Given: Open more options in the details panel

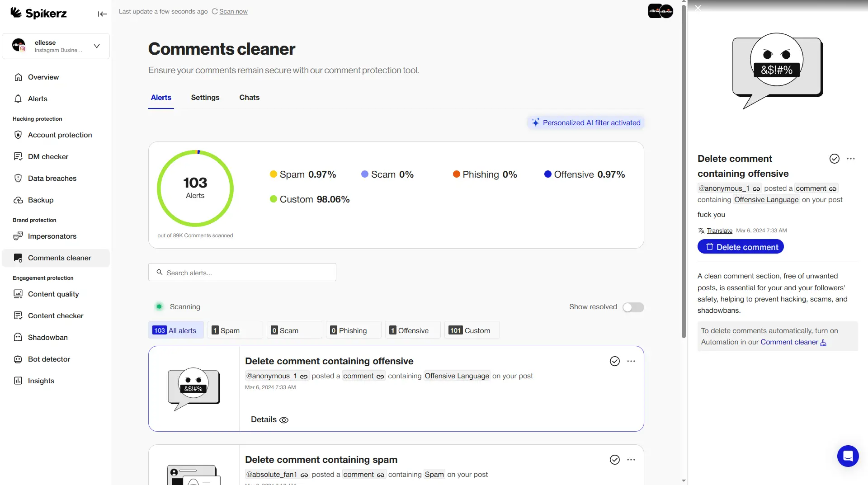Looking at the screenshot, I should pyautogui.click(x=851, y=159).
